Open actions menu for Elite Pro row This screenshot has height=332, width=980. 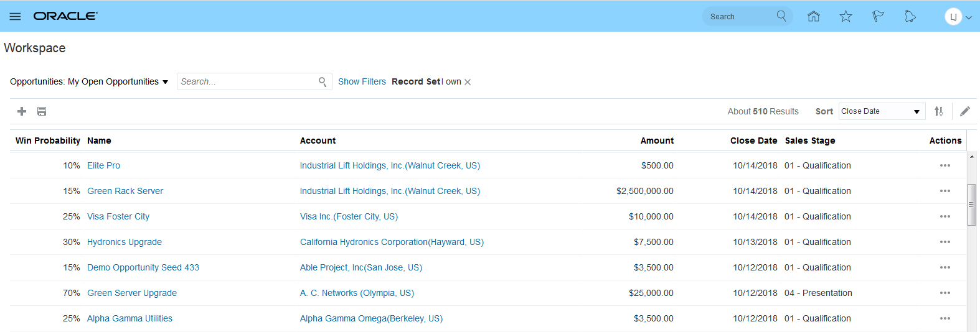tap(945, 165)
